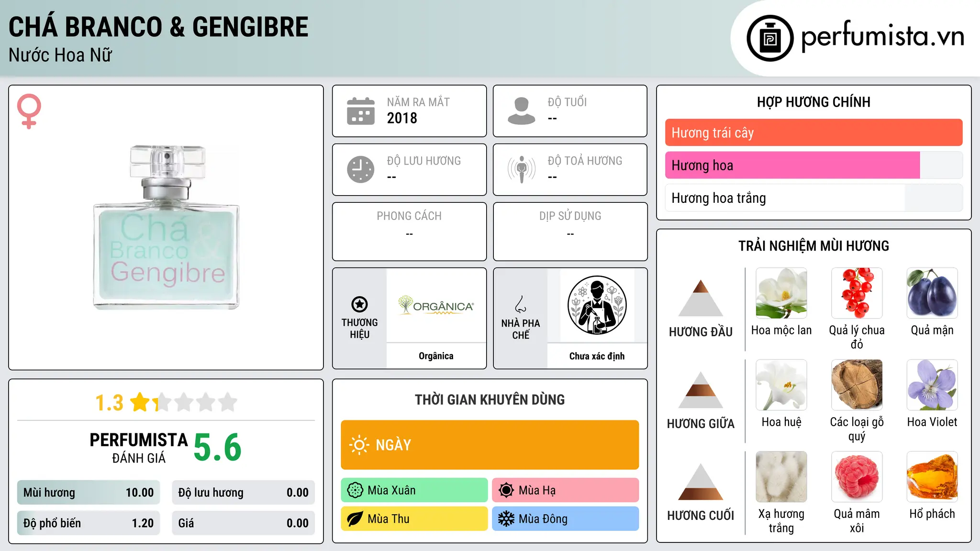Select the green Mùa Xuân season tile
The width and height of the screenshot is (980, 551).
[x=414, y=490]
